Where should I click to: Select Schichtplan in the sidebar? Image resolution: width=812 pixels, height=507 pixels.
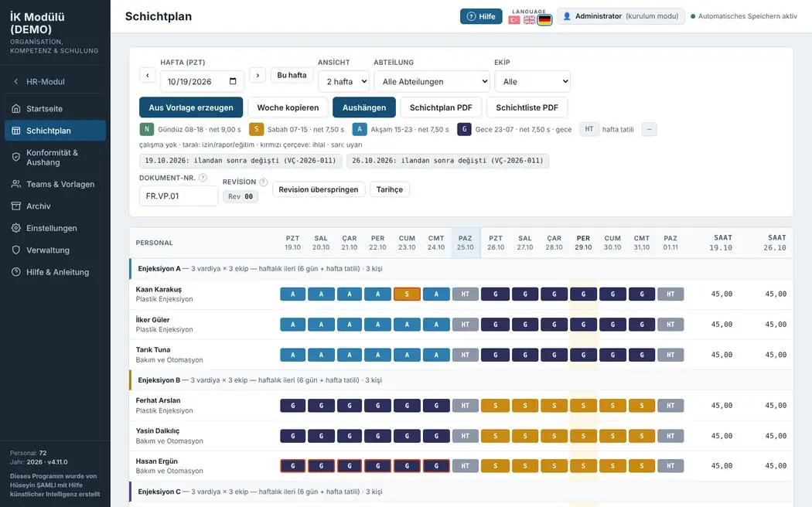(x=56, y=131)
